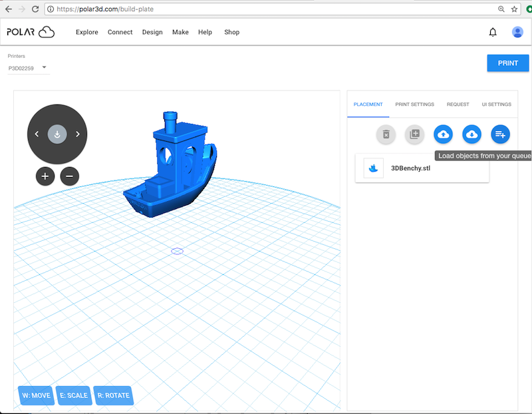Bookmark the page with the star icon
This screenshot has width=532, height=414.
pyautogui.click(x=514, y=9)
